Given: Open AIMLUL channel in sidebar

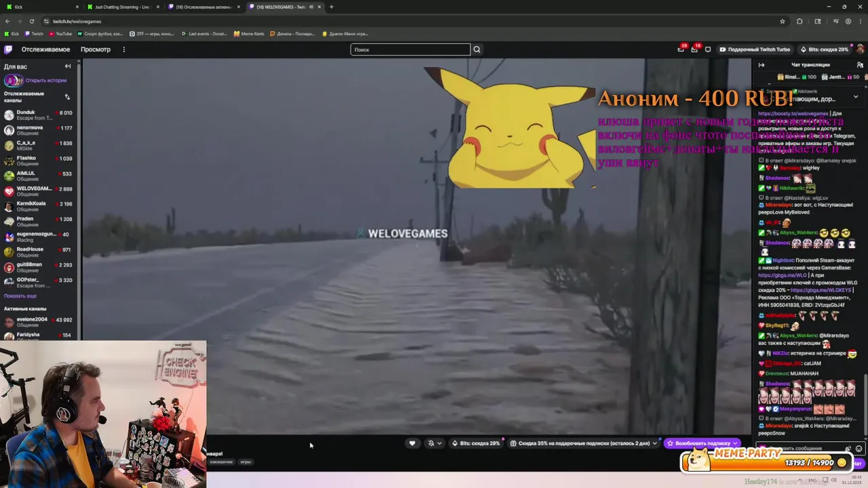Looking at the screenshot, I should coord(39,176).
